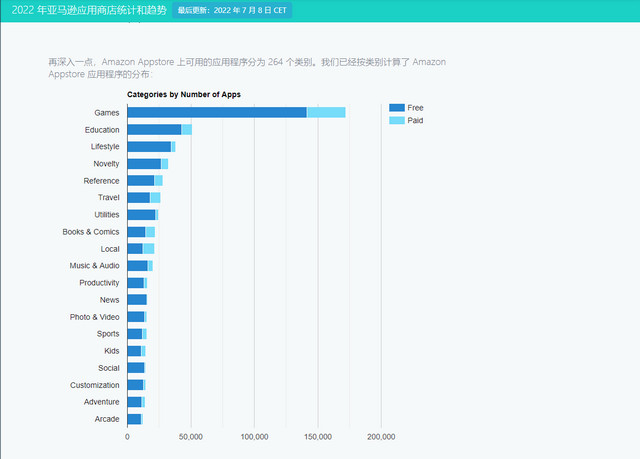Click the 'Customization' category label

pyautogui.click(x=95, y=385)
